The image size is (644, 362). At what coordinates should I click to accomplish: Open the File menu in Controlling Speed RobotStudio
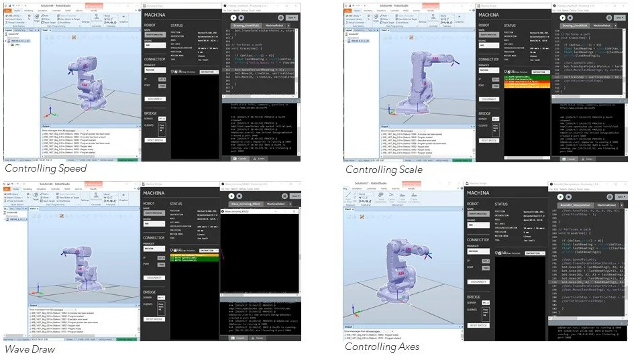[7, 11]
